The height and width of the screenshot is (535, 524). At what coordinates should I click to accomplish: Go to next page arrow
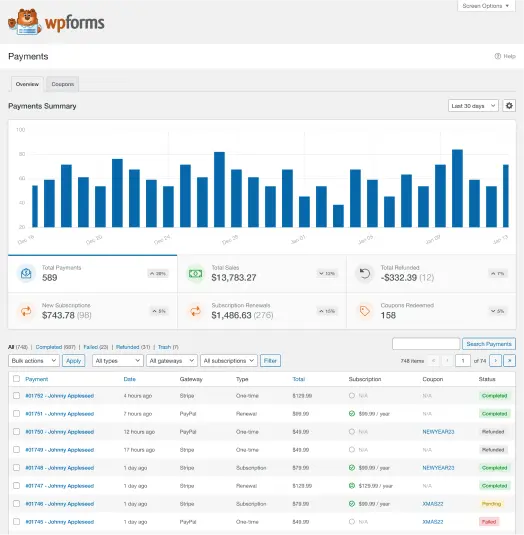(495, 361)
